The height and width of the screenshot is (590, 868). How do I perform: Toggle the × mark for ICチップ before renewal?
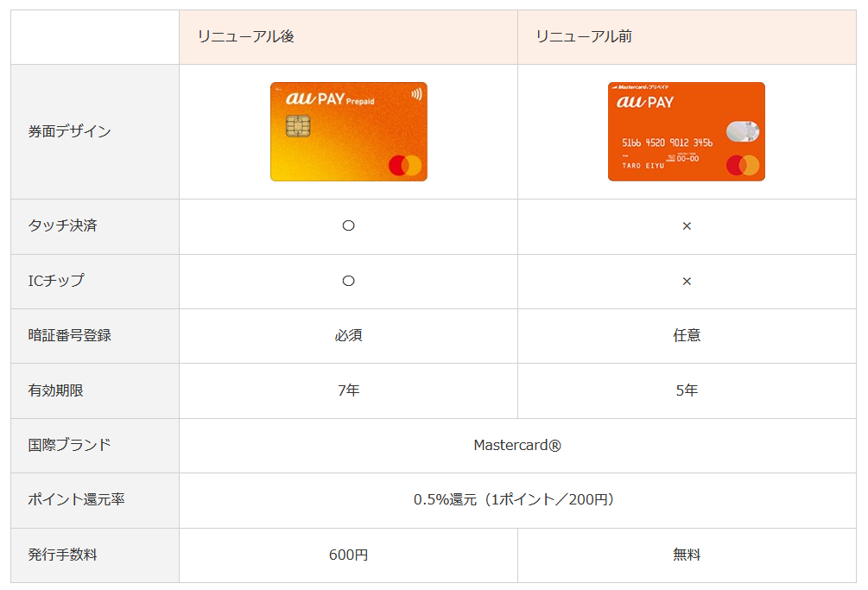point(687,282)
